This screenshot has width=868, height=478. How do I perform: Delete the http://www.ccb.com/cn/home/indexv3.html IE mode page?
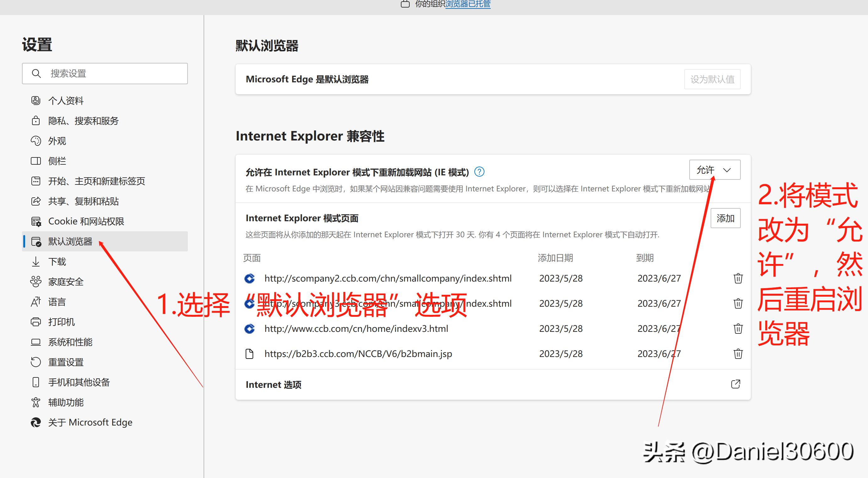[738, 329]
